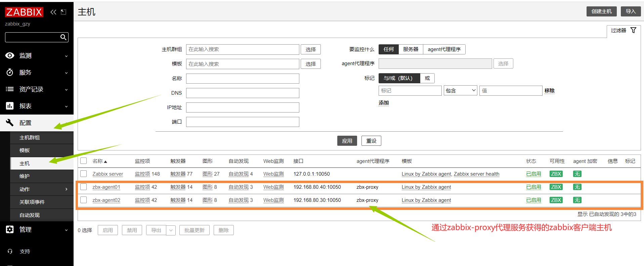Click the 标记 tag name input
644x266 pixels.
[x=410, y=91]
